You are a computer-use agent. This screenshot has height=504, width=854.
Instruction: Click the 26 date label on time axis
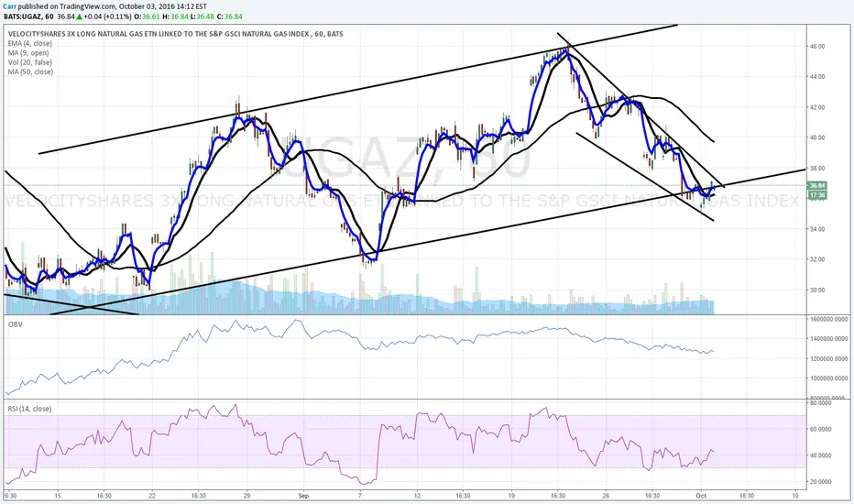[x=607, y=496]
